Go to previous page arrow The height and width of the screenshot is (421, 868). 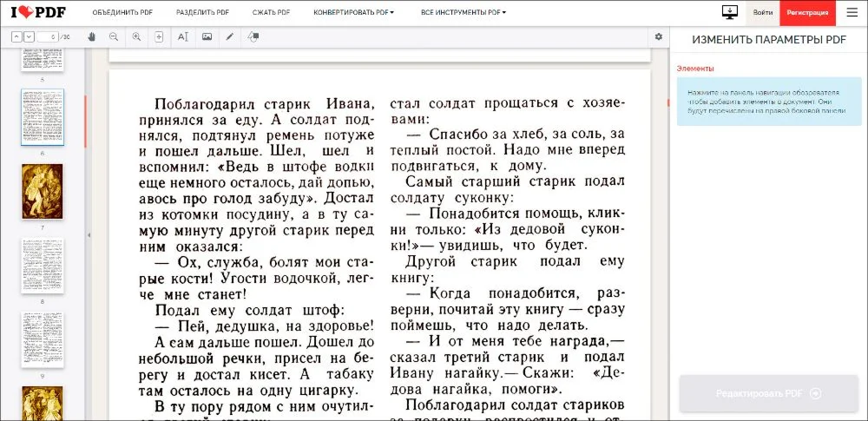tap(16, 36)
